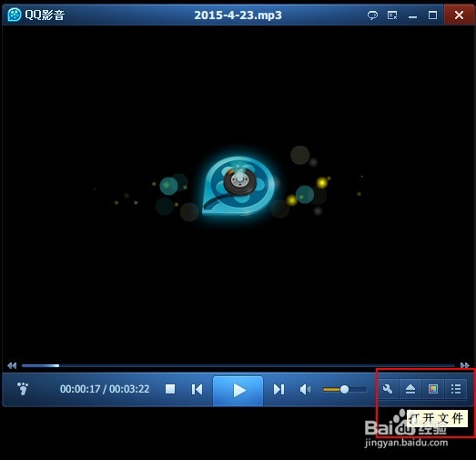Close the QQ影音 player
476x460 pixels.
point(459,15)
